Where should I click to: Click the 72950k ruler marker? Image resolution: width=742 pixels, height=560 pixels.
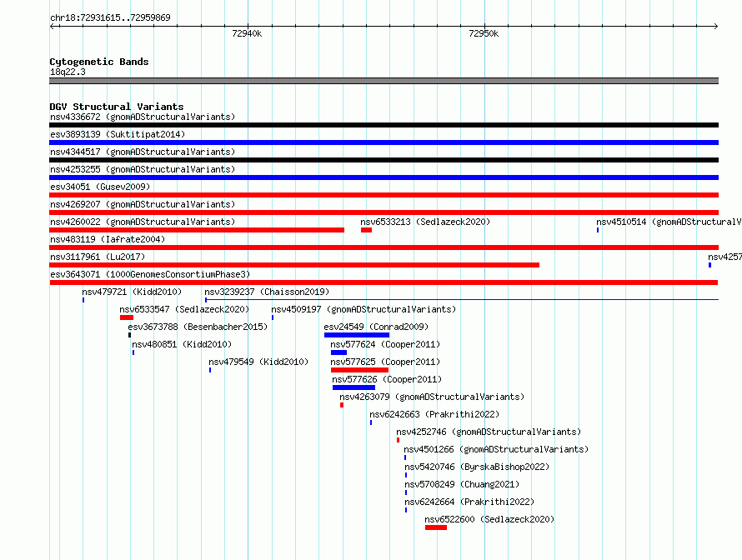pyautogui.click(x=484, y=33)
